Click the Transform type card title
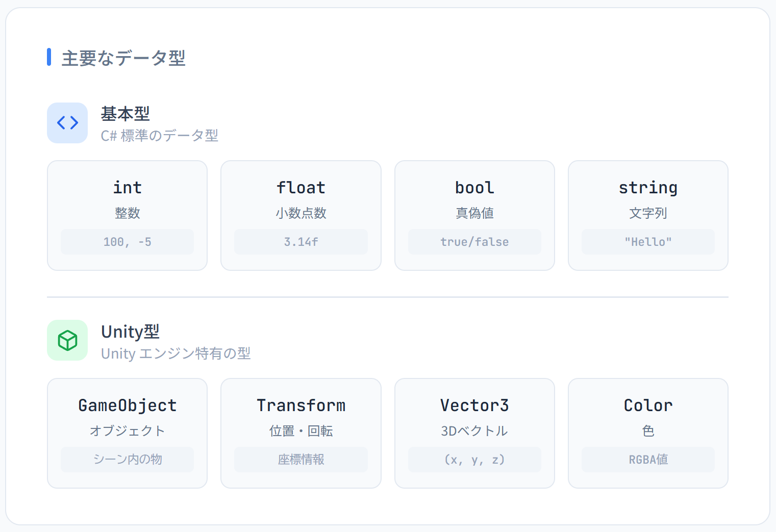The width and height of the screenshot is (776, 532). click(x=301, y=406)
